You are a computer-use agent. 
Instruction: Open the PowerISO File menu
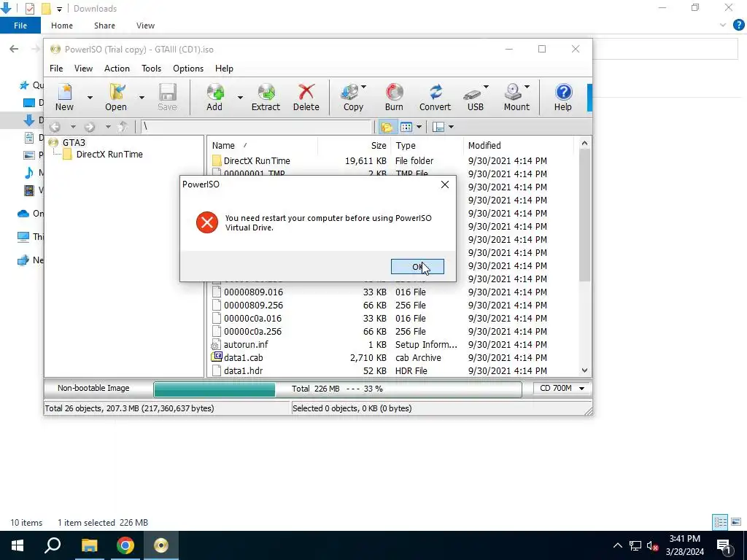coord(56,68)
